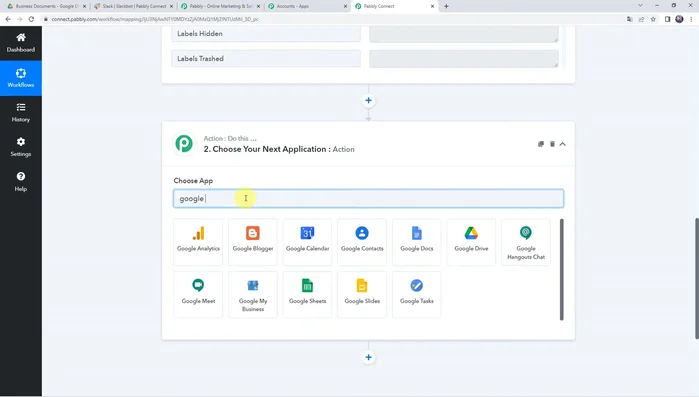Image resolution: width=699 pixels, height=397 pixels.
Task: Click the translate icon in the address bar
Action: (x=629, y=19)
